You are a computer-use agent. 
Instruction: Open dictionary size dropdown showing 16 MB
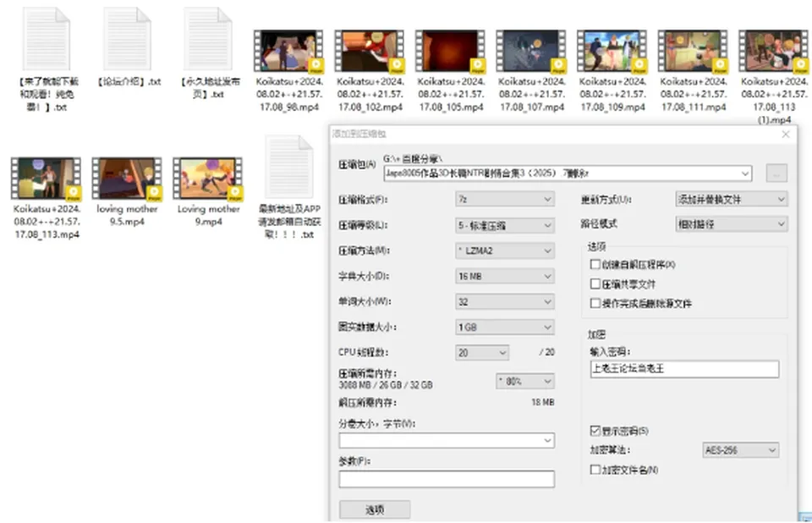click(505, 276)
